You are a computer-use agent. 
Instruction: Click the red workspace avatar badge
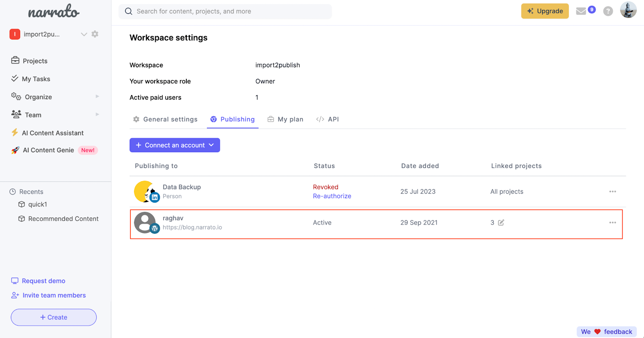tap(15, 34)
